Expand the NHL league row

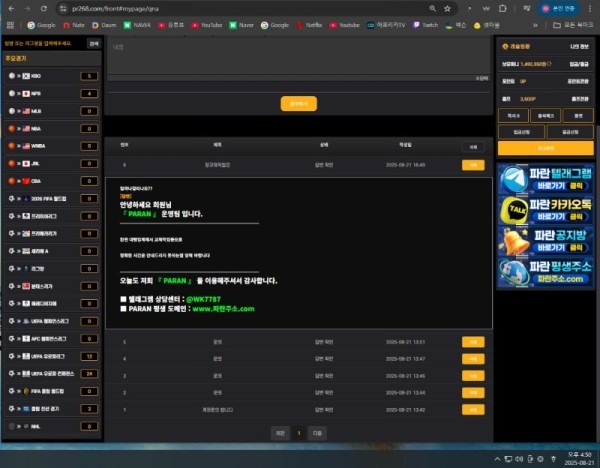(40, 425)
